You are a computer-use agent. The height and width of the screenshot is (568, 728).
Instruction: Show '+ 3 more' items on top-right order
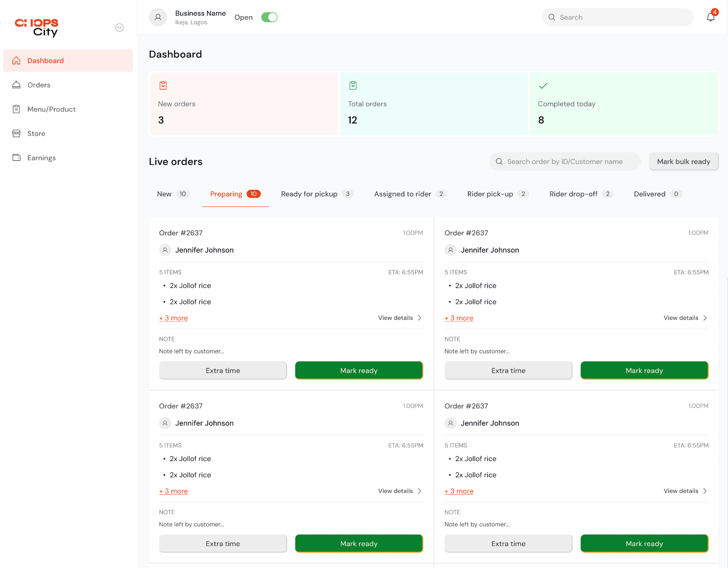pyautogui.click(x=459, y=318)
